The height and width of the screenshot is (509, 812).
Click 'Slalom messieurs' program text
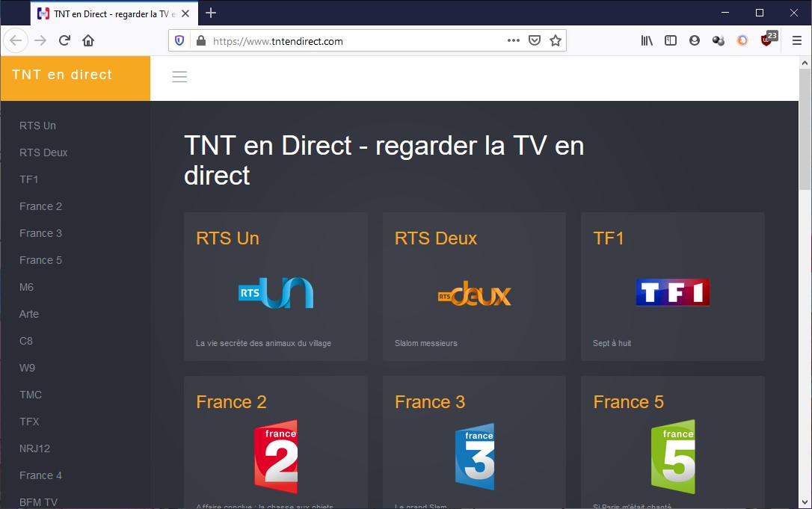(425, 343)
